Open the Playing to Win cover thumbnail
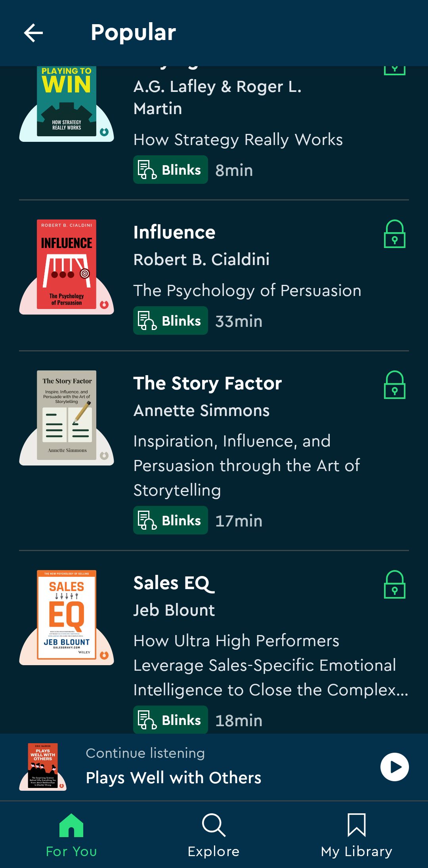The image size is (428, 868). 67,101
